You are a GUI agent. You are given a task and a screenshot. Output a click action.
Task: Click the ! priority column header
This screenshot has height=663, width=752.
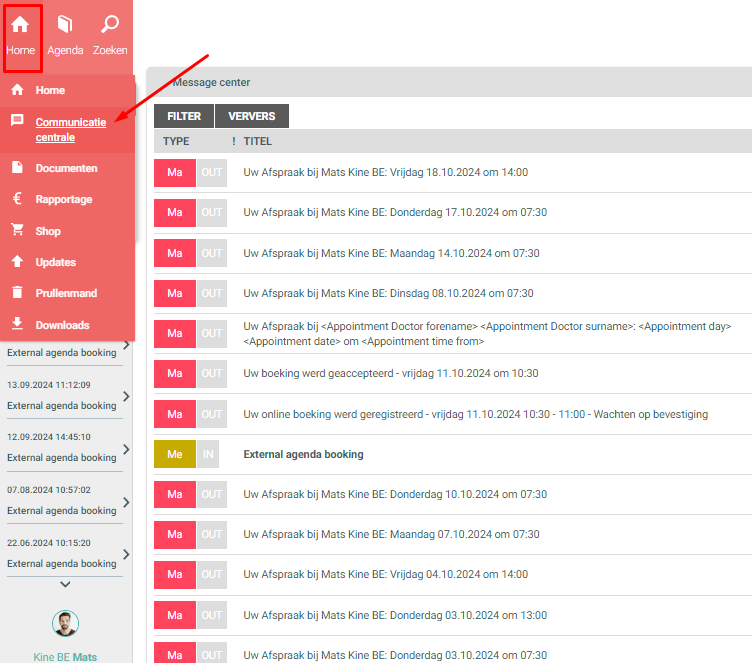234,142
